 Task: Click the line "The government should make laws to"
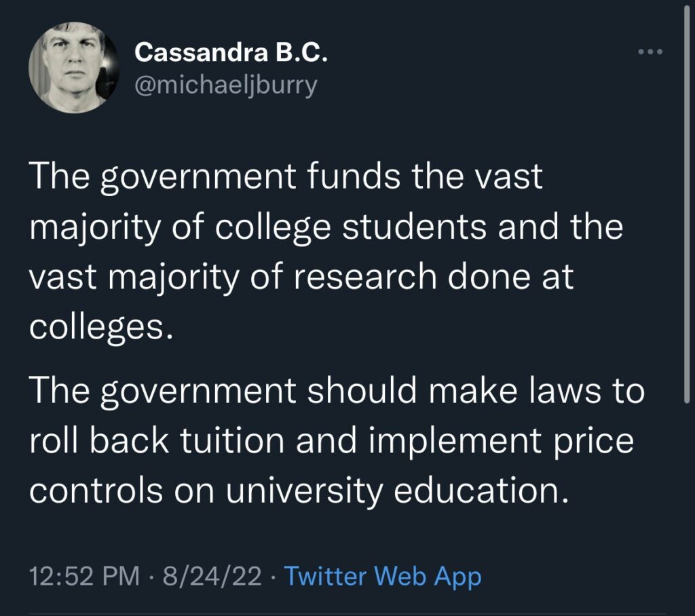[x=336, y=391]
